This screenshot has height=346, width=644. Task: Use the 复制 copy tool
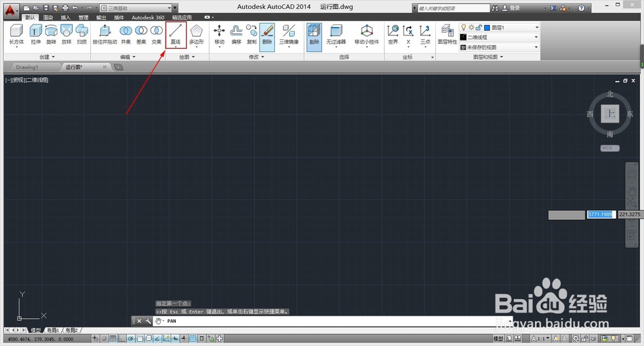point(251,35)
